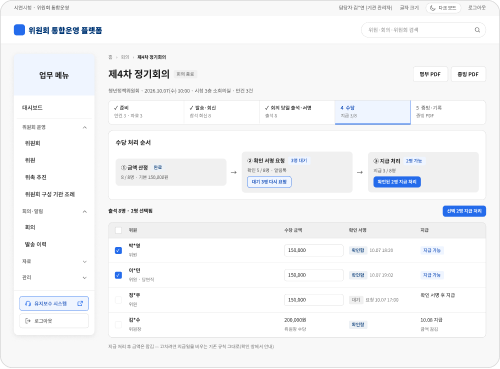This screenshot has height=369, width=500.
Task: Click the allowance amount field for 정*후
Action: [314, 300]
